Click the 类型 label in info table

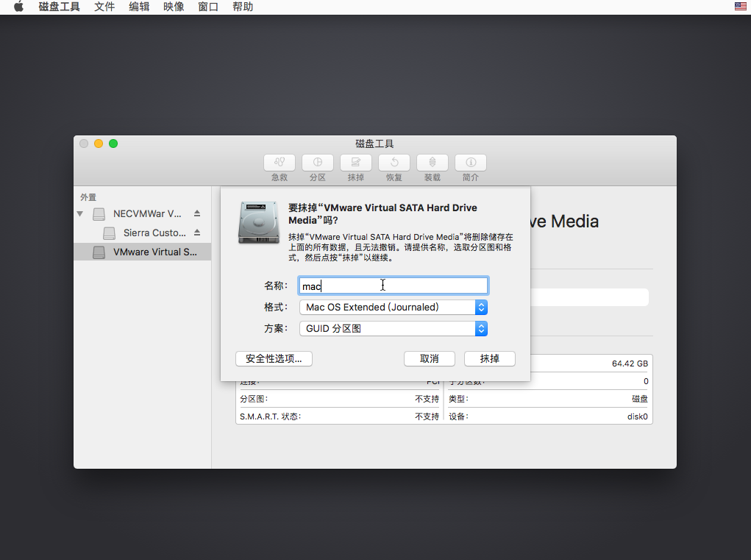tap(458, 399)
